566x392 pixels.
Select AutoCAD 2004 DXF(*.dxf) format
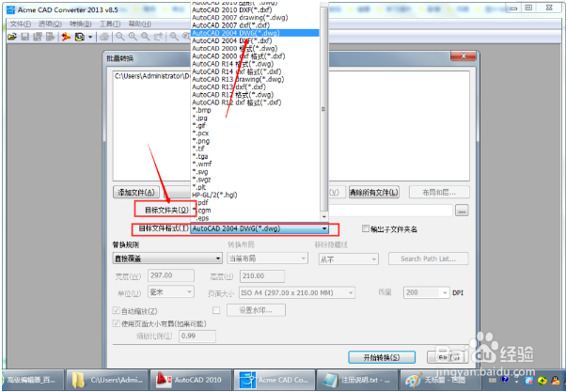(255, 40)
